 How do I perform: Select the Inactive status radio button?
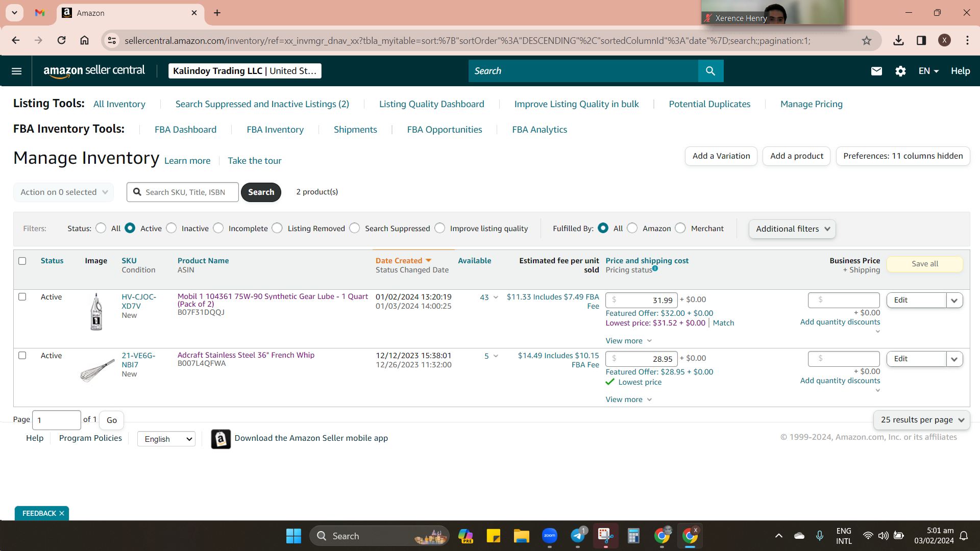coord(171,228)
